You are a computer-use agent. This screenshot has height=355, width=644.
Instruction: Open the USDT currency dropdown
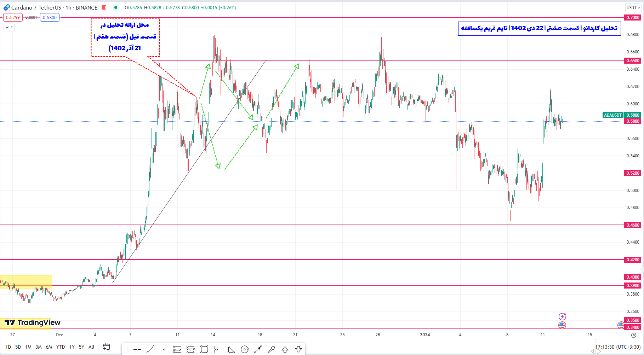click(x=633, y=7)
